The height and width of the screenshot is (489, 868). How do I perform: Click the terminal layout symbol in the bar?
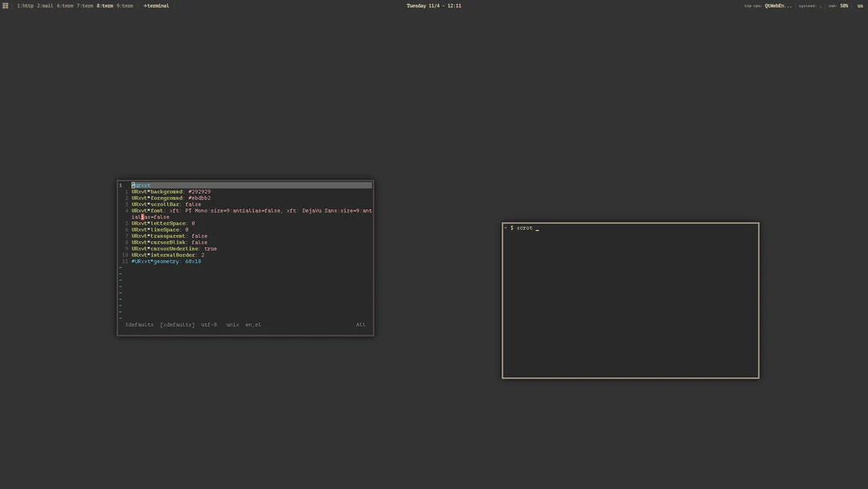coord(157,6)
